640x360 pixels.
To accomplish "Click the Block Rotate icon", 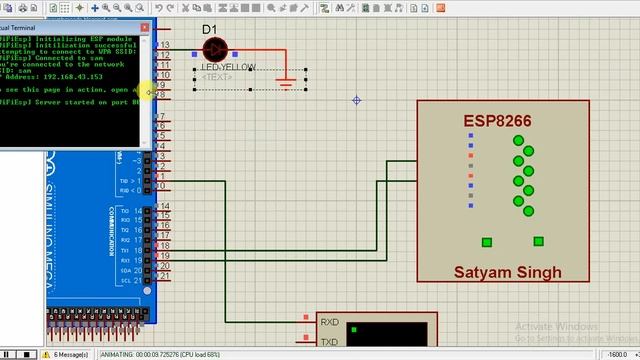I will pos(245,8).
